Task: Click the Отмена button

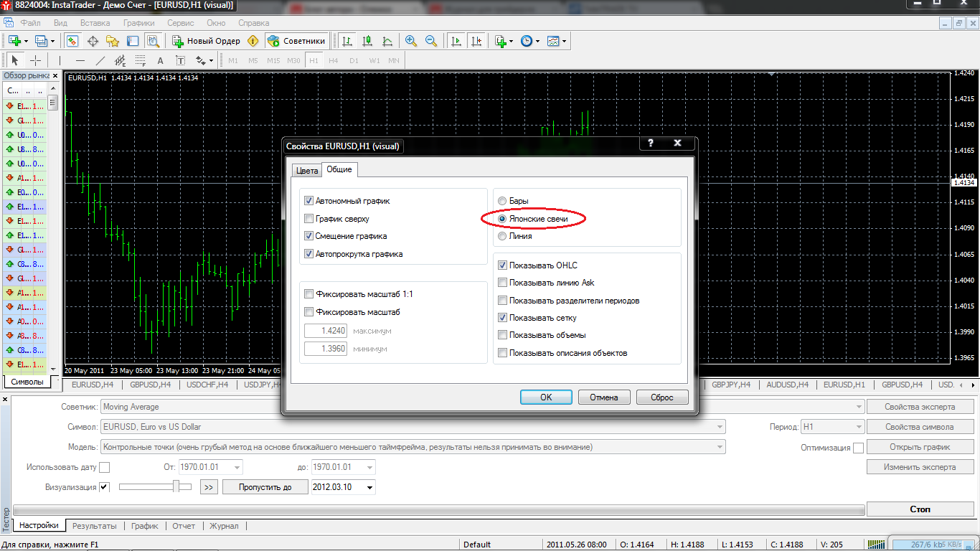Action: [604, 397]
